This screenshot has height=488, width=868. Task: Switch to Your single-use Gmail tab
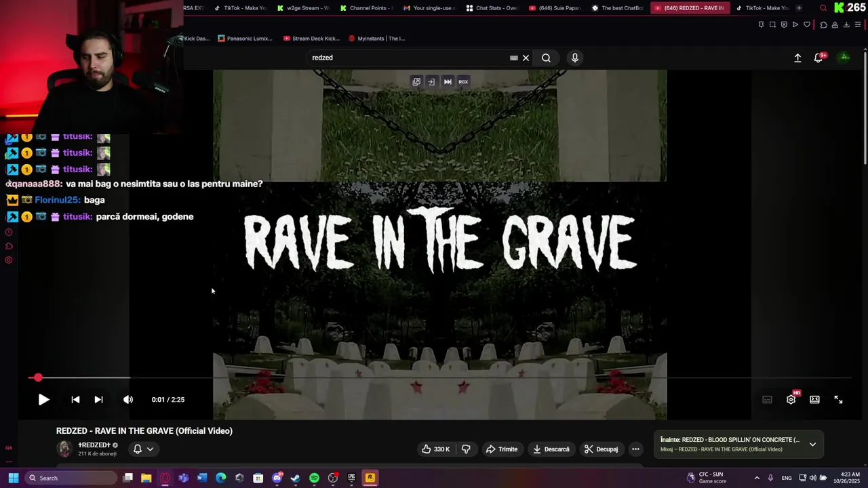429,8
